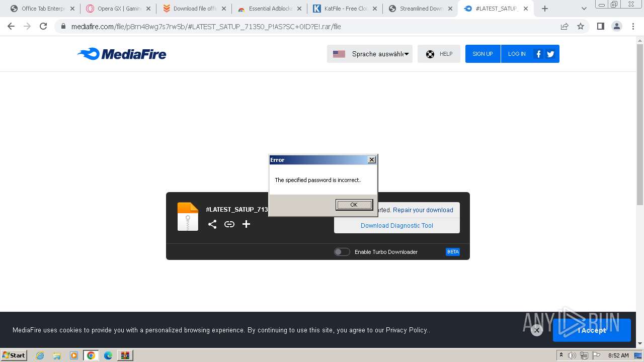
Task: Switch to KatFile tab
Action: click(x=345, y=9)
